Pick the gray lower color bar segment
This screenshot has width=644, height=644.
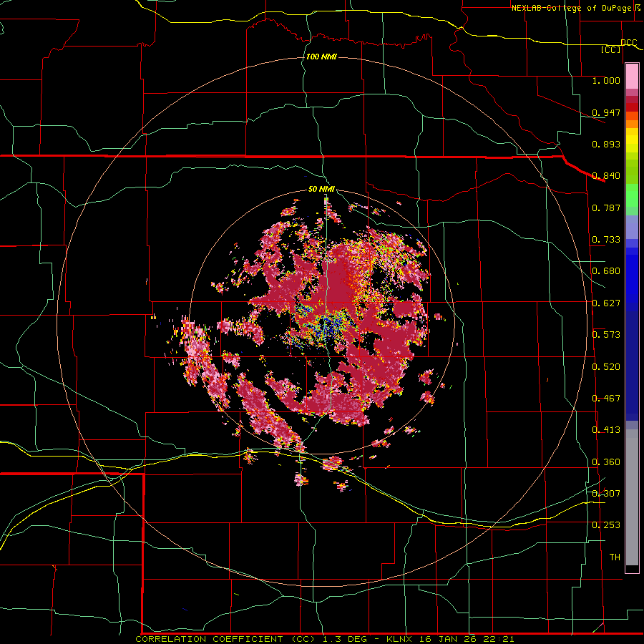[632, 497]
